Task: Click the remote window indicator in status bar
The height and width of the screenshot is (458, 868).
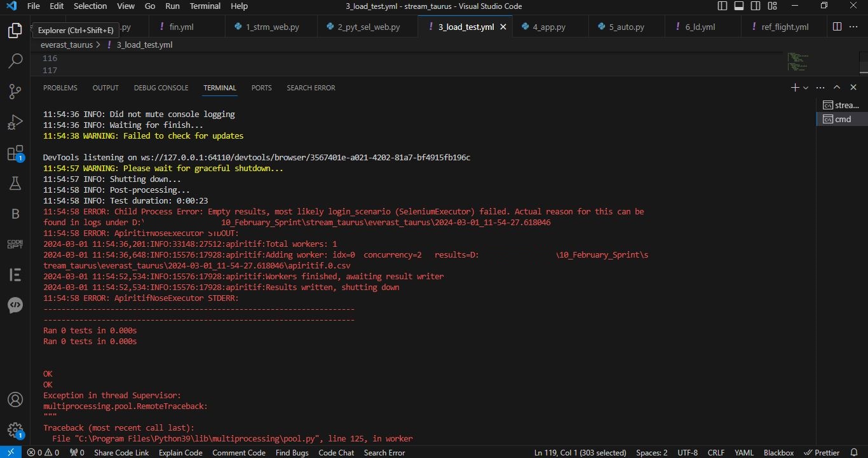Action: (x=11, y=452)
